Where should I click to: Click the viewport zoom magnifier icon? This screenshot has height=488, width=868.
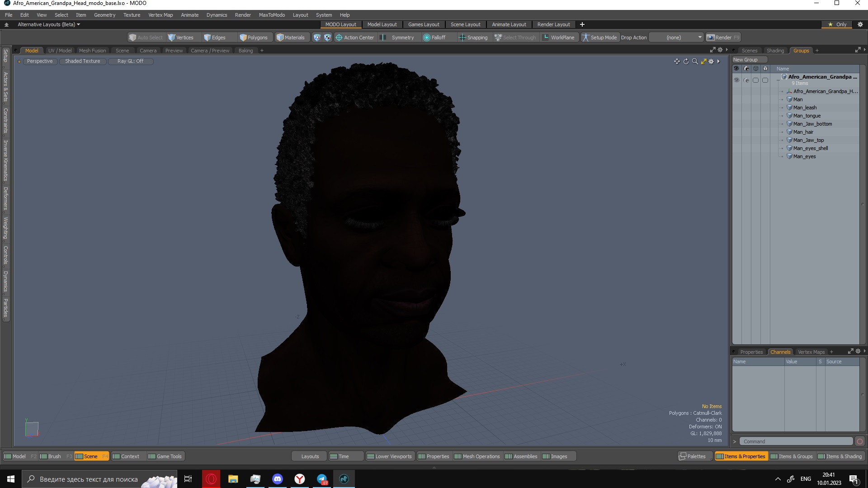tap(695, 61)
